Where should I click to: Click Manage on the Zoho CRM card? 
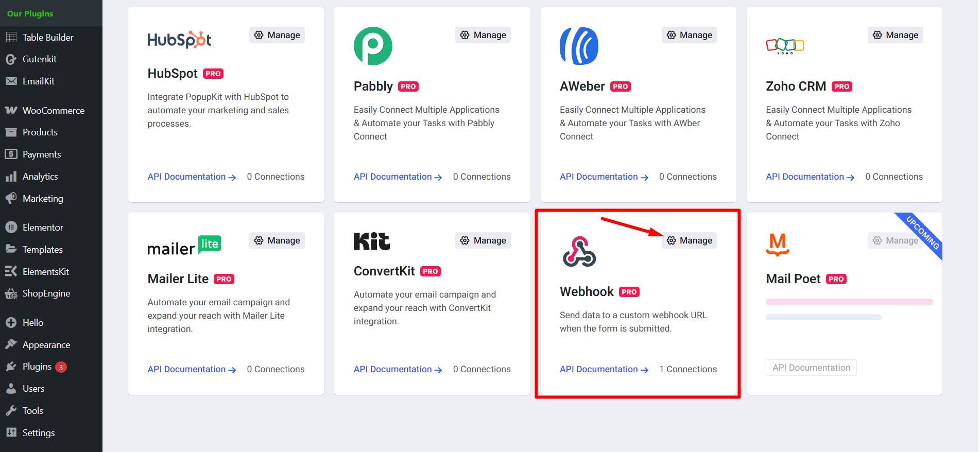click(x=895, y=34)
